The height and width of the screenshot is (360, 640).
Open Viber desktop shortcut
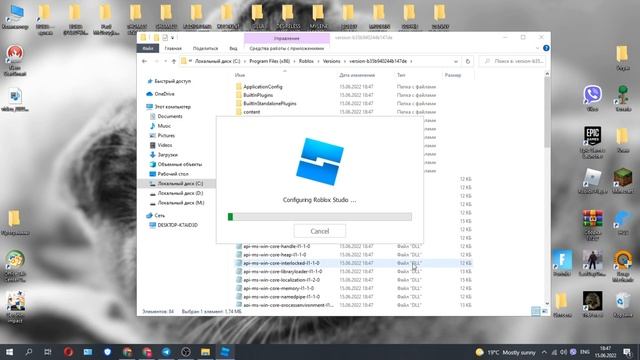click(x=592, y=98)
